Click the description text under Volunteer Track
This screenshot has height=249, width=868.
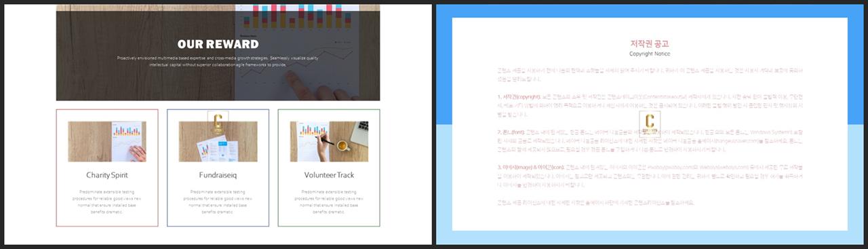(x=329, y=202)
